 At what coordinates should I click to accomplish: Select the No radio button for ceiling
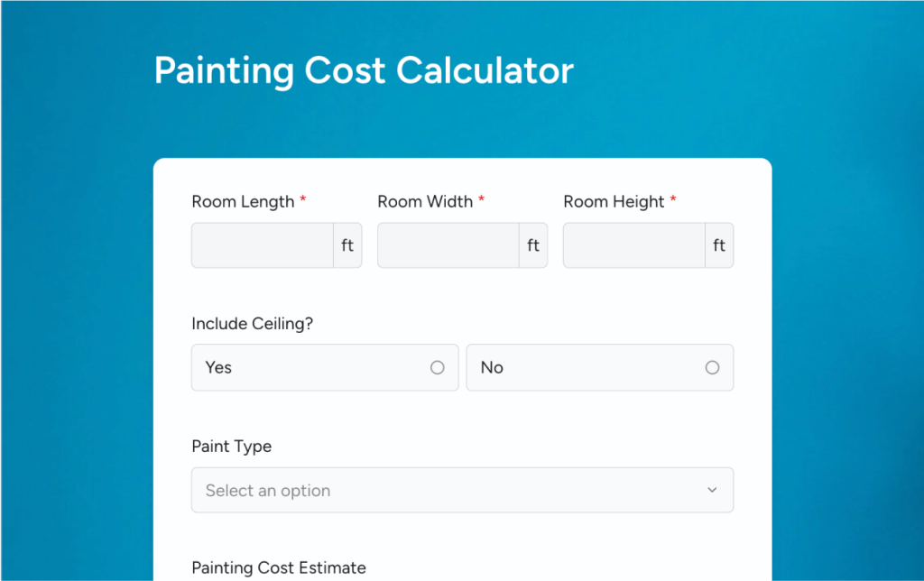pyautogui.click(x=712, y=367)
